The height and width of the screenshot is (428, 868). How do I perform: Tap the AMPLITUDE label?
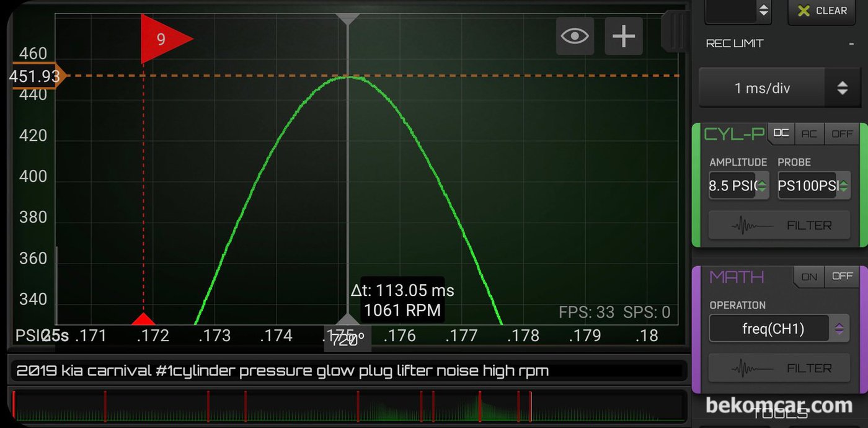click(738, 162)
